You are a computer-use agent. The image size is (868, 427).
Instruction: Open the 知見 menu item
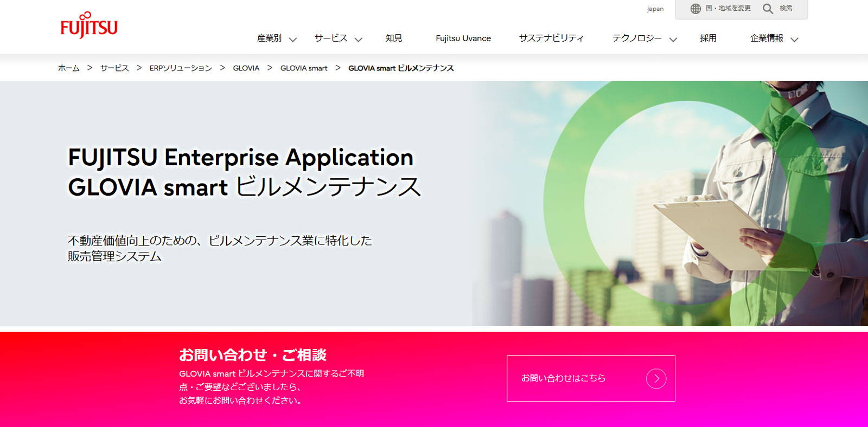394,38
